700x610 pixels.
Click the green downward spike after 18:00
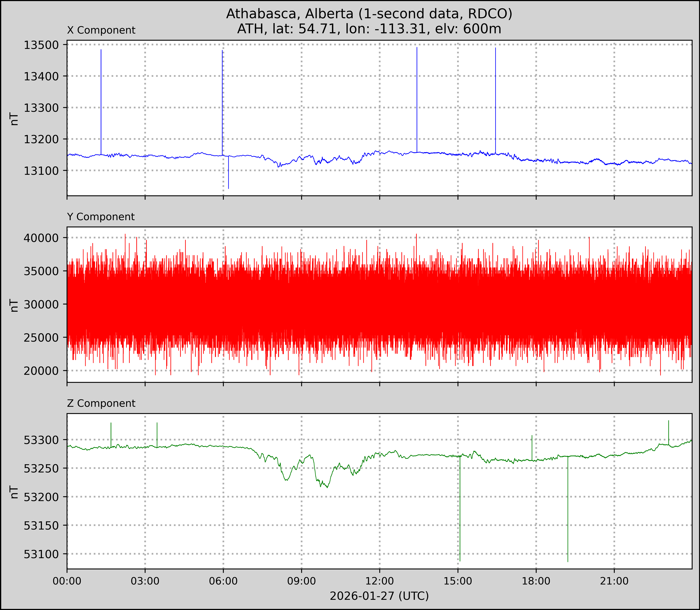click(568, 511)
